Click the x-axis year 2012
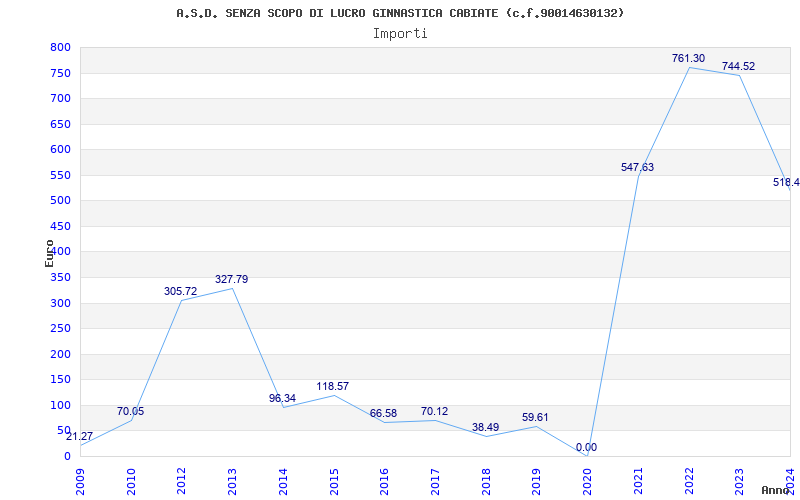 [181, 482]
